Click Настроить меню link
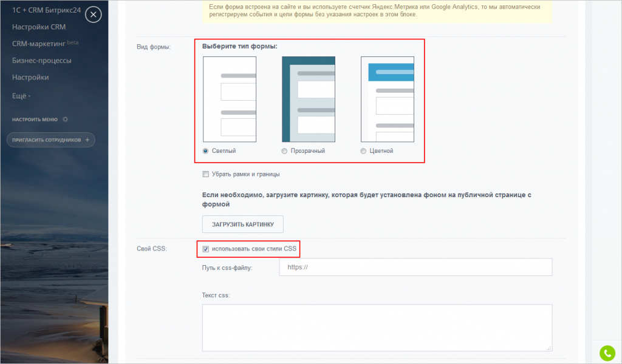The width and height of the screenshot is (622, 364). coord(35,120)
